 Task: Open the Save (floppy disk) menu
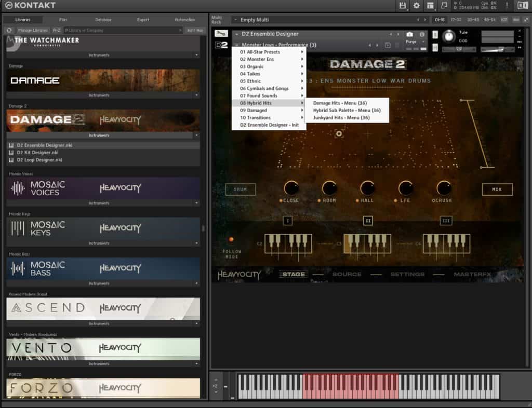403,5
